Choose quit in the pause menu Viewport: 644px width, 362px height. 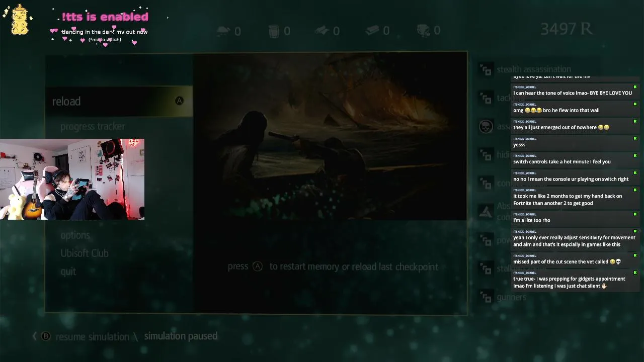click(68, 271)
